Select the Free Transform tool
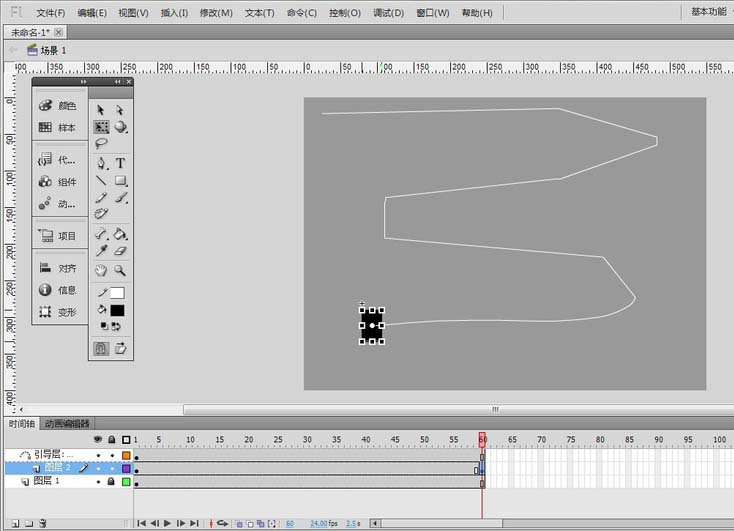This screenshot has height=531, width=734. [101, 127]
